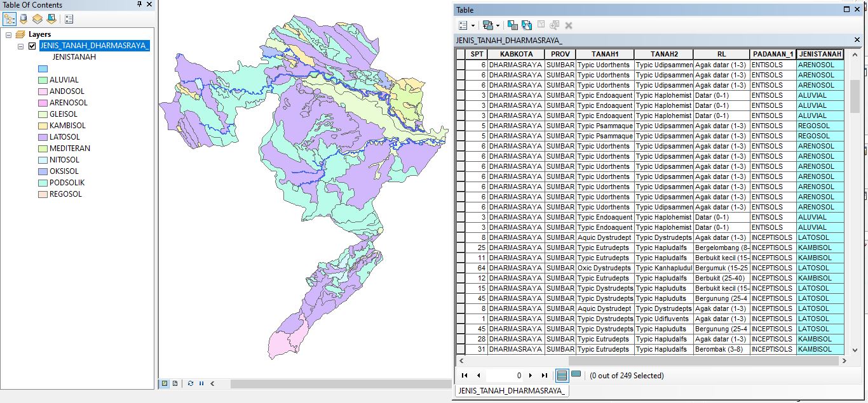Switch to Layout View
Screen dimensions: 868x403
point(173,383)
